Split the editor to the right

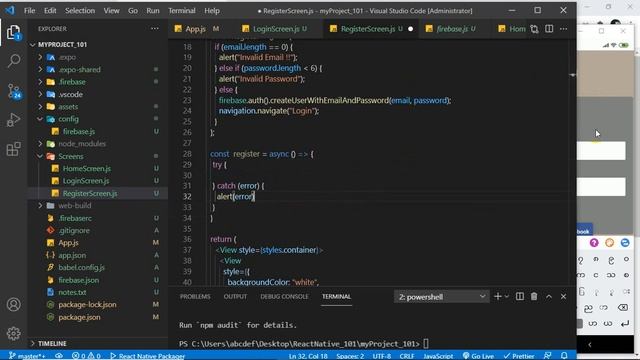549,29
